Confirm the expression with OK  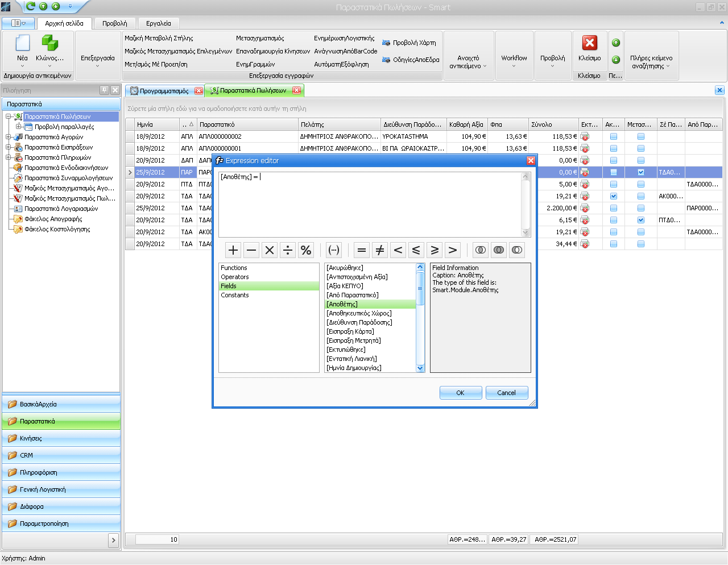461,392
